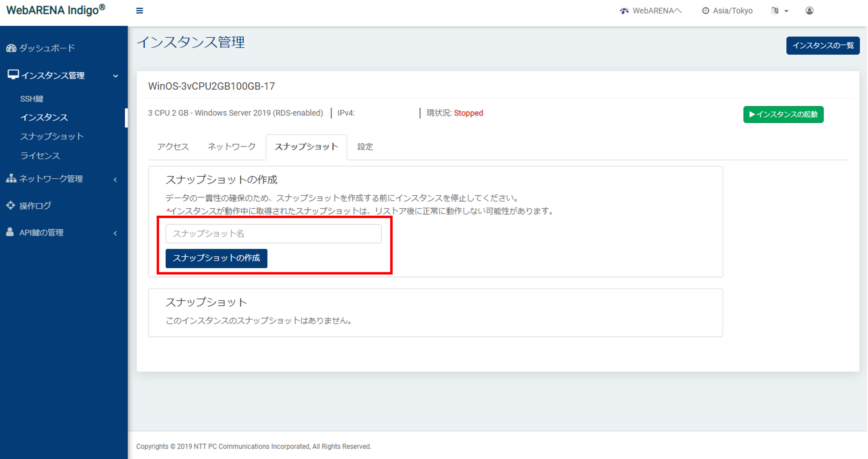Click the API key management user icon

10,232
